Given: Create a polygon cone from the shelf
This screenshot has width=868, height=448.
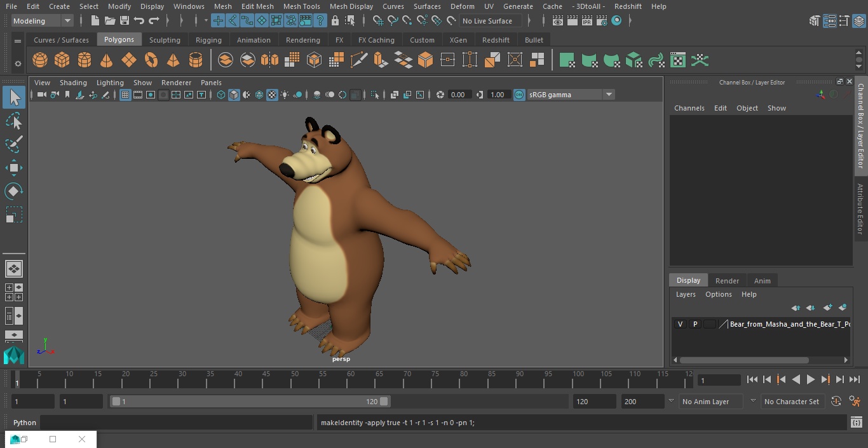Looking at the screenshot, I should click(107, 60).
